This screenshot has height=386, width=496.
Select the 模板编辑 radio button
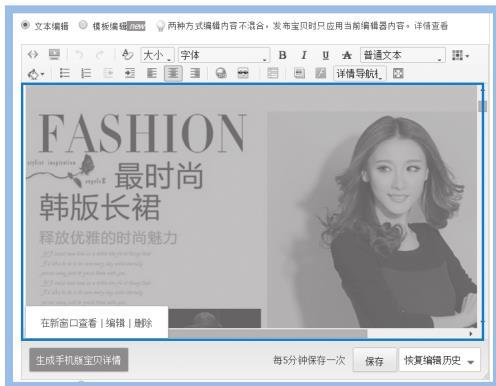point(83,25)
